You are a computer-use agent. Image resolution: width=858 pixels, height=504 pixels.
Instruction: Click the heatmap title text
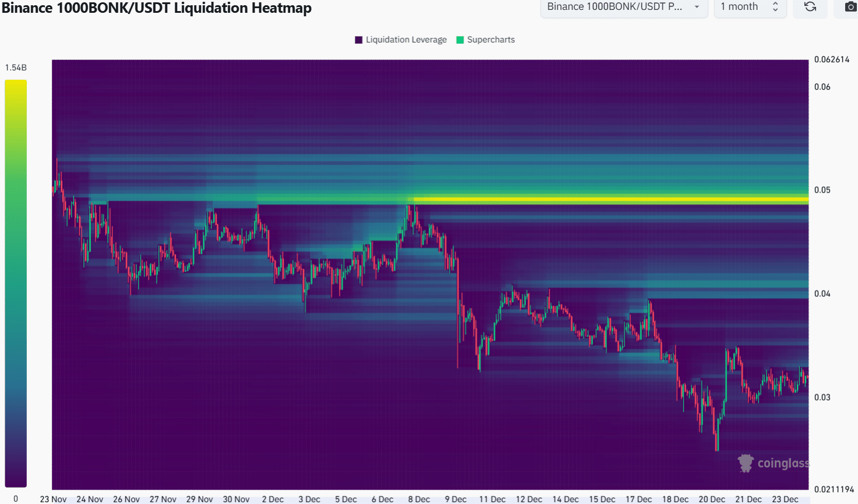click(x=156, y=8)
